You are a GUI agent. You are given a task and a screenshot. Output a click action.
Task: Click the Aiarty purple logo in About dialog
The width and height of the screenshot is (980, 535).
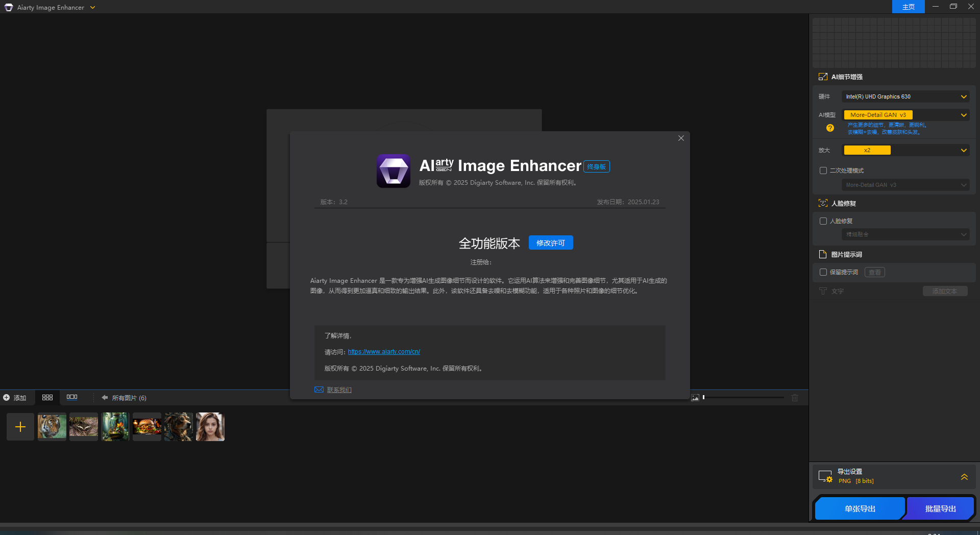click(x=394, y=171)
